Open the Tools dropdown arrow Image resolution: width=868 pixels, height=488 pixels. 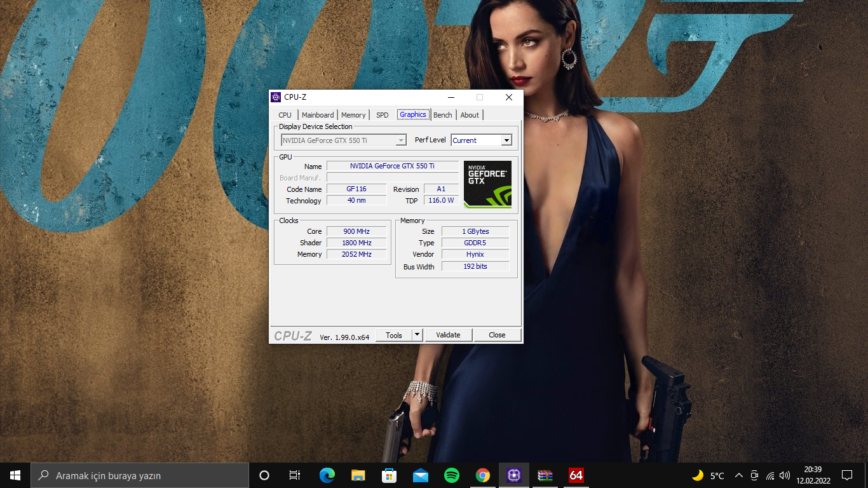[417, 335]
